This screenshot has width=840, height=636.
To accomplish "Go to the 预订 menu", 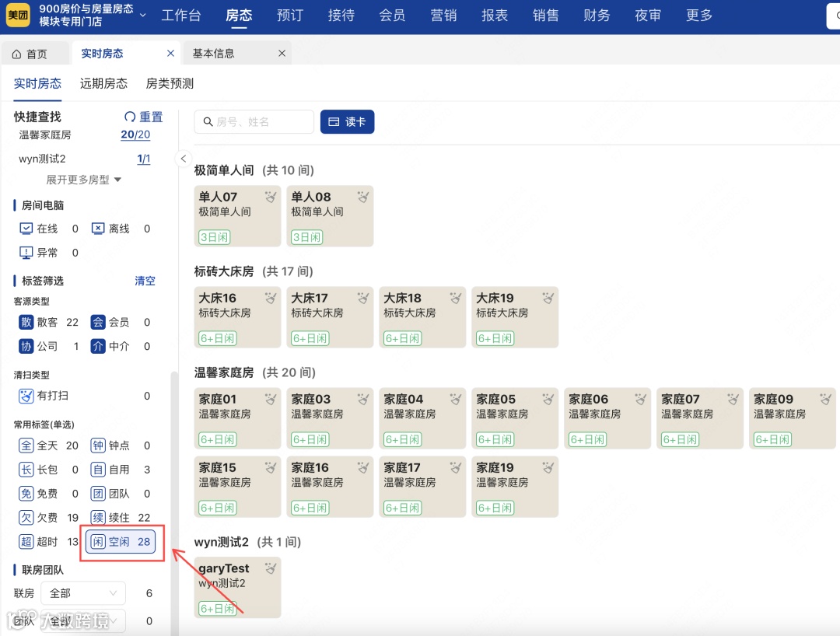I will (290, 16).
